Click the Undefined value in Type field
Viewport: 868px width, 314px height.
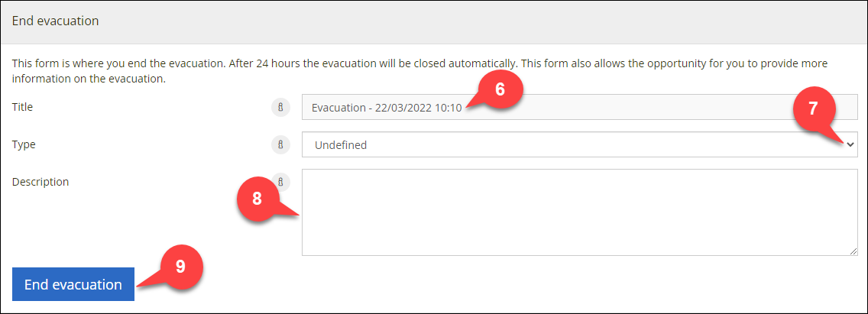[x=341, y=145]
